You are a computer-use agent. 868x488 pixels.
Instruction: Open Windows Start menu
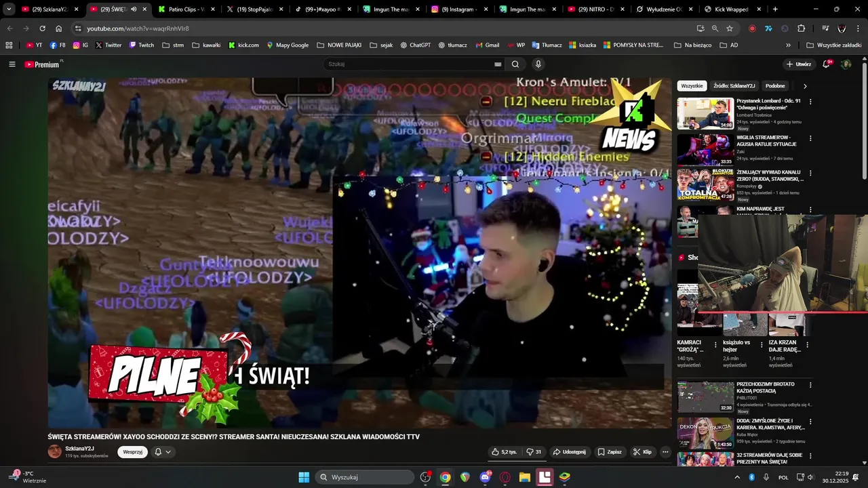[x=304, y=477]
